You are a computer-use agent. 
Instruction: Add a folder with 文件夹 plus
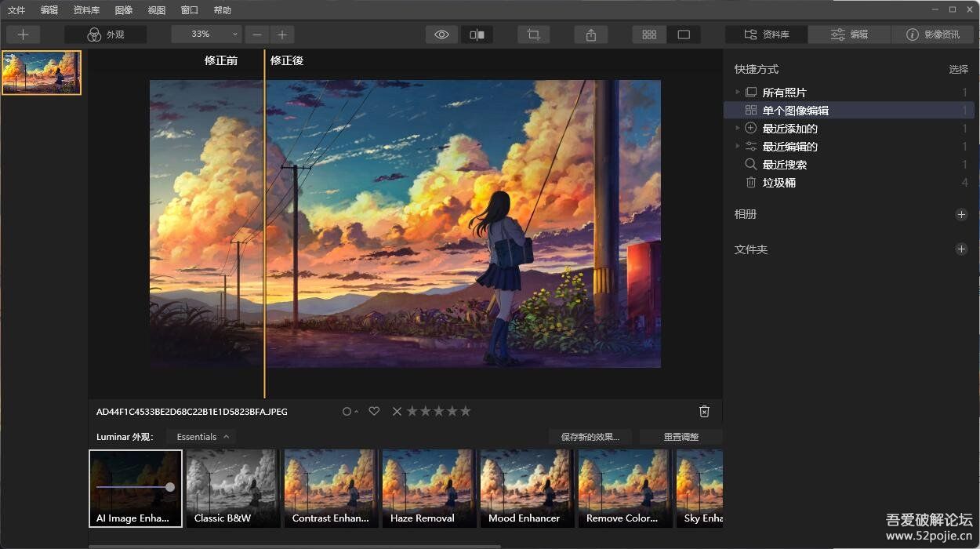962,249
